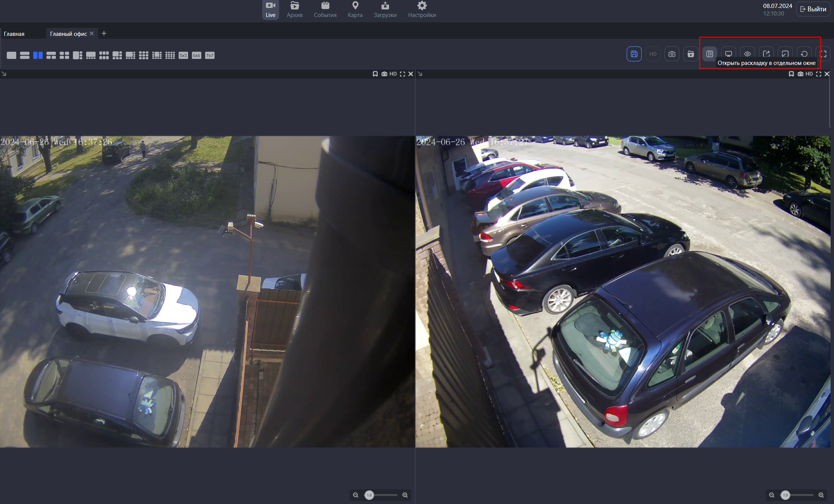This screenshot has width=834, height=504.
Task: Select the 5x5 layout option
Action: click(x=184, y=55)
